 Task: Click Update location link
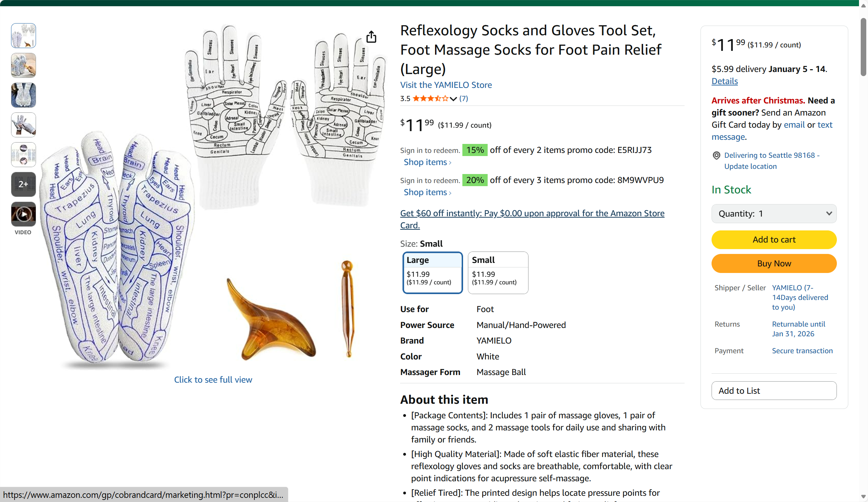click(x=750, y=166)
